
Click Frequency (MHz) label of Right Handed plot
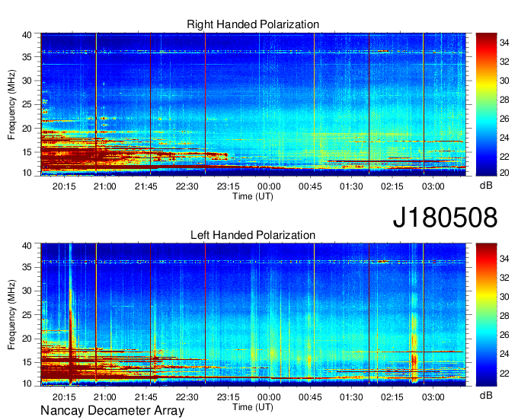click(x=12, y=104)
